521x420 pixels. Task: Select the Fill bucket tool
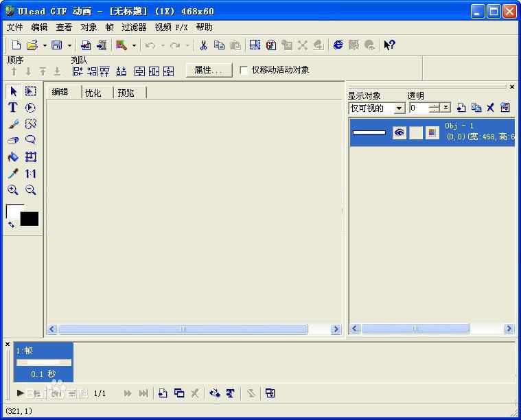(13, 156)
